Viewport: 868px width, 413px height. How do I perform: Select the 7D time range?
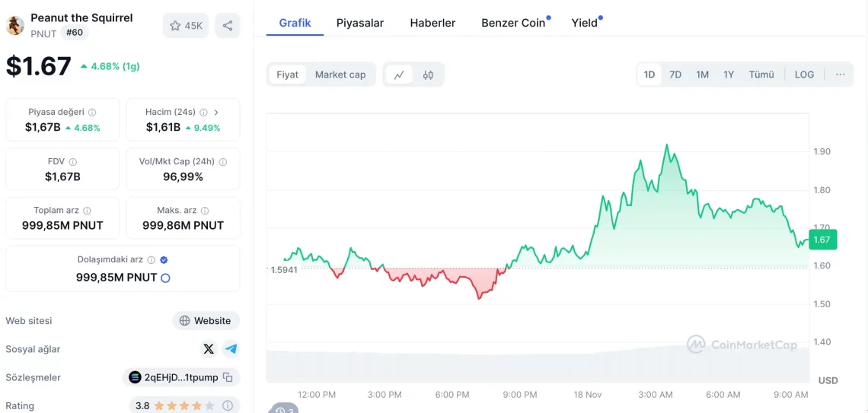coord(675,75)
